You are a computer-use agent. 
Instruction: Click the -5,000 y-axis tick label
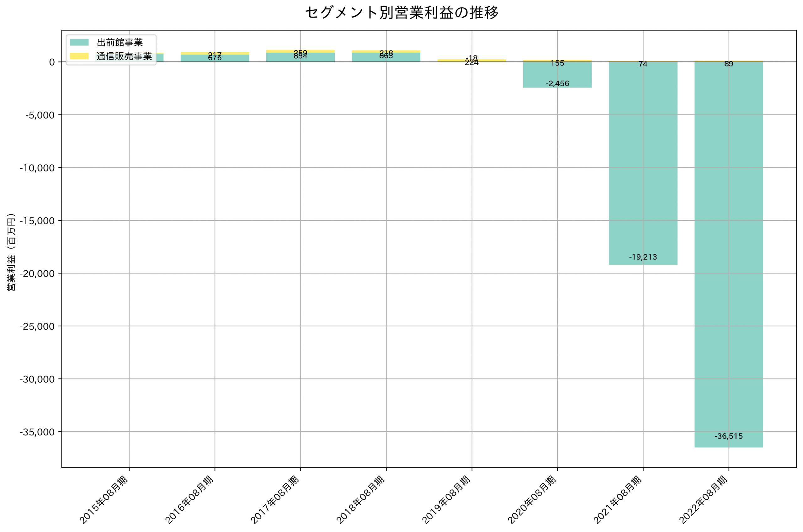40,115
